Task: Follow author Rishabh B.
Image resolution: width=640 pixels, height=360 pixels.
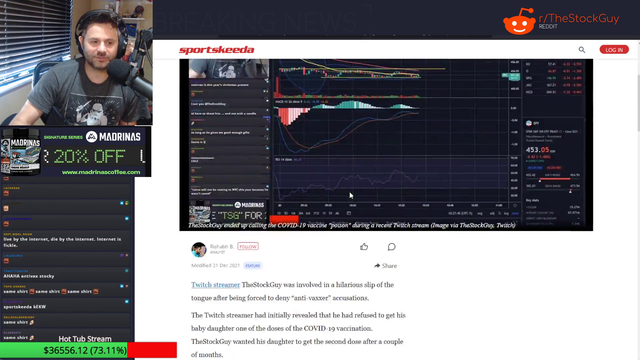Action: point(248,247)
